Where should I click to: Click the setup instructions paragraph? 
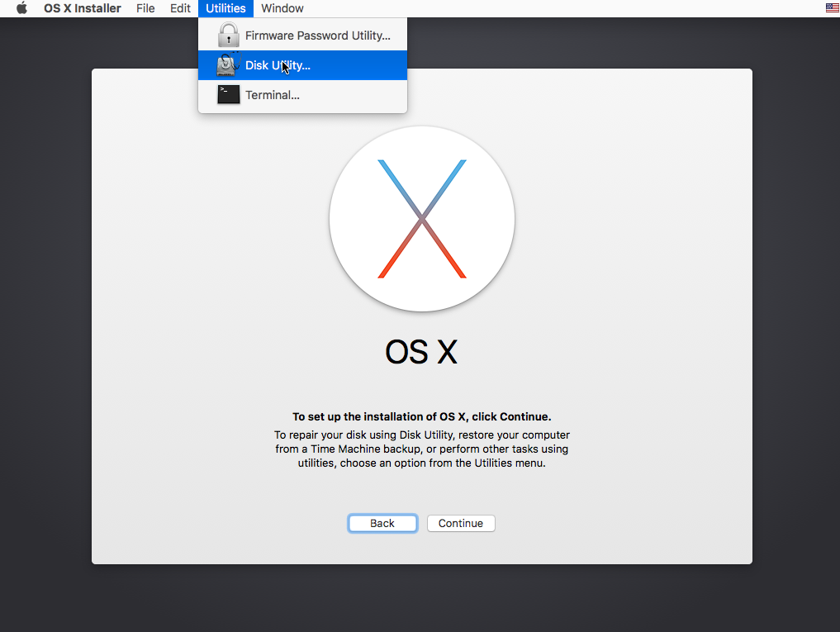pyautogui.click(x=421, y=449)
